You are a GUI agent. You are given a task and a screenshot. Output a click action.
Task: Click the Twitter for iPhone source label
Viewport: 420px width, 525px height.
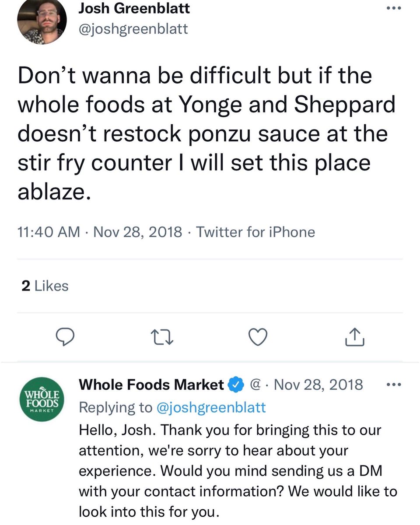[255, 231]
